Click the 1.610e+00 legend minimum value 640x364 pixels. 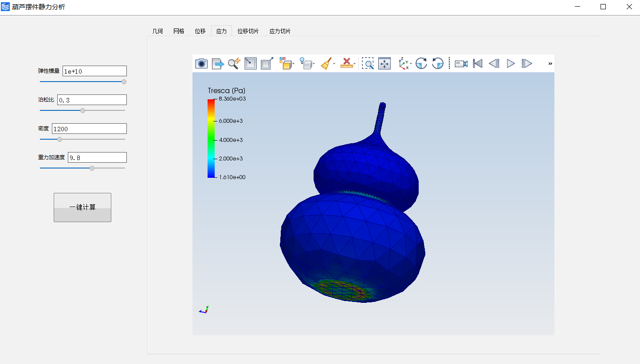[x=232, y=177]
